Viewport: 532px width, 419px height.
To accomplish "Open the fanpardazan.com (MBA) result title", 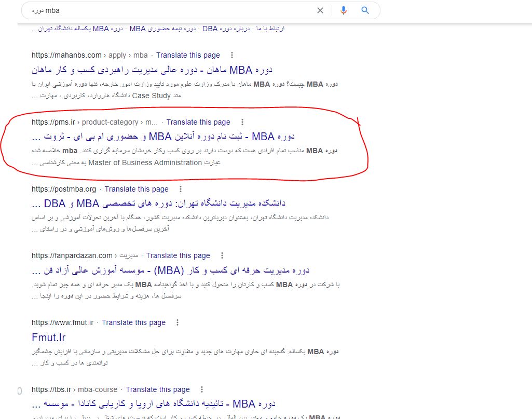I will tap(170, 271).
